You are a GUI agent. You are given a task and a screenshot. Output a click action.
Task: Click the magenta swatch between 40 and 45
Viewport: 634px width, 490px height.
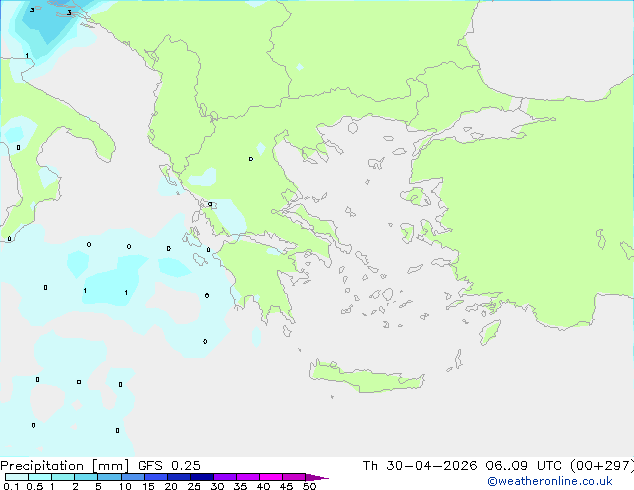(271, 477)
